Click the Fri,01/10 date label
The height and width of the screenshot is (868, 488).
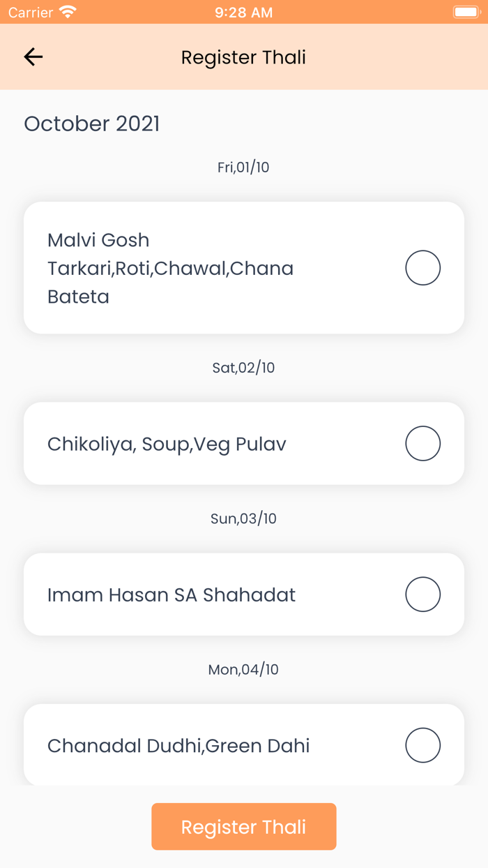(243, 167)
